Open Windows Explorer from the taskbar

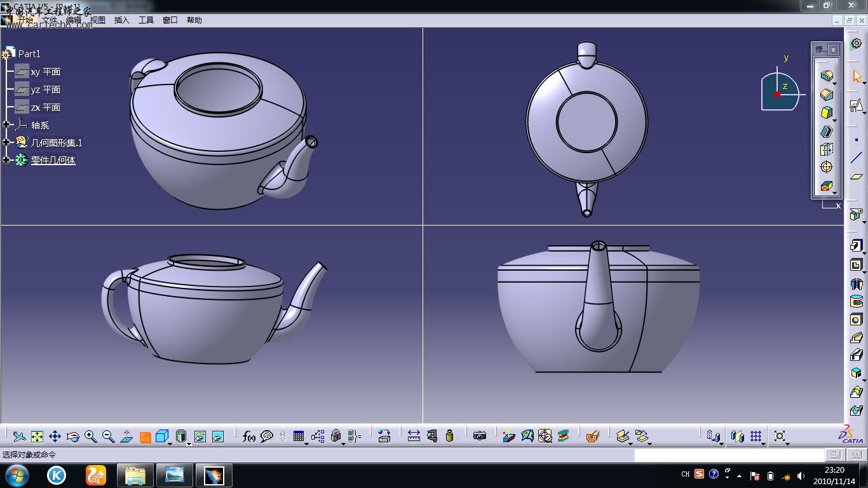pos(135,475)
